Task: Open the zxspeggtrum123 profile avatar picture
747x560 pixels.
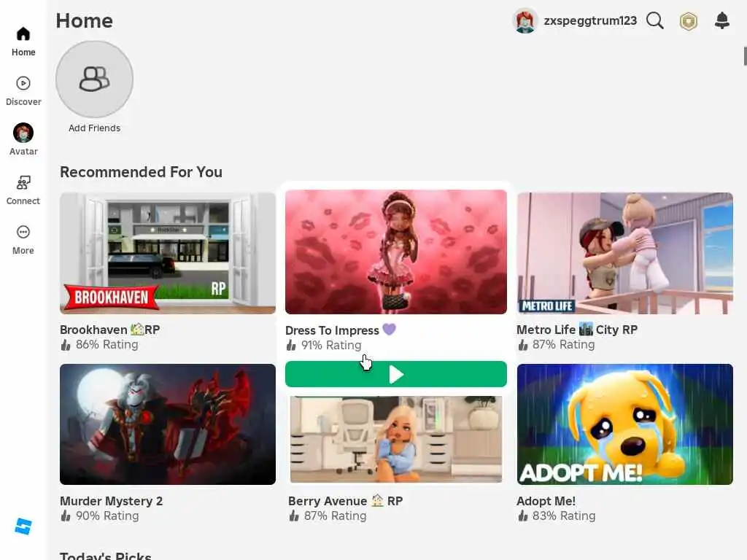Action: (525, 21)
